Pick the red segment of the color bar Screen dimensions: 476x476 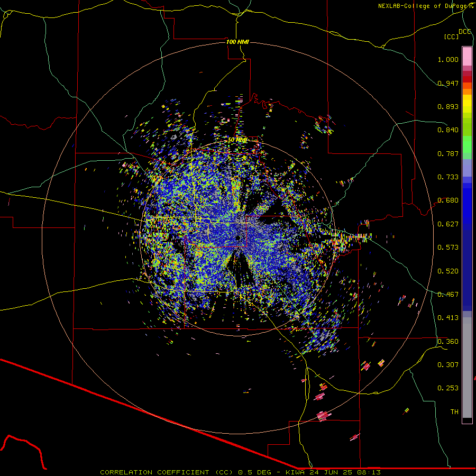467,79
